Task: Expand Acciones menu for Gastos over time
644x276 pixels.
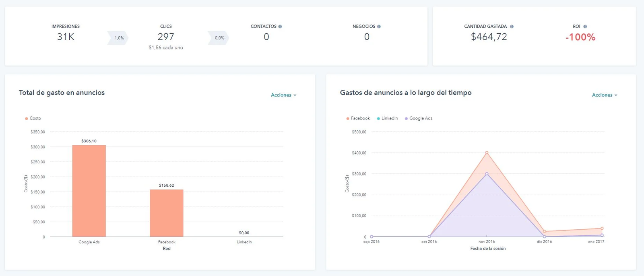Action: 604,95
